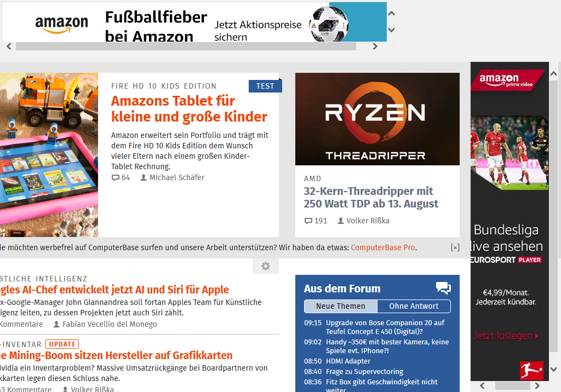This screenshot has width=561, height=392.
Task: Click down arrow of top banner vertical scrollbar
Action: (391, 30)
